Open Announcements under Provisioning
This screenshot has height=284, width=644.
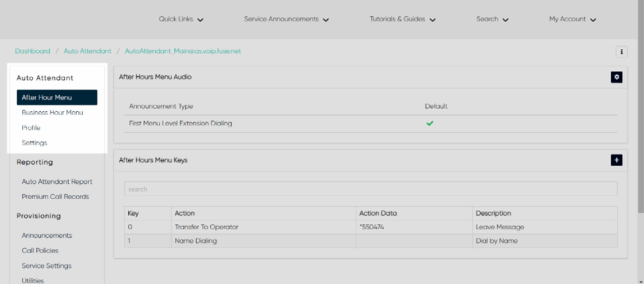click(x=46, y=236)
